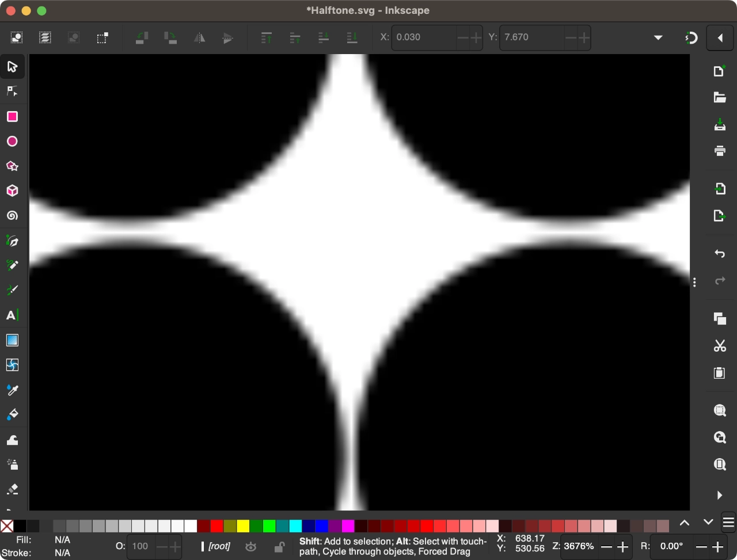Toggle root layer lock icon
Screen dimensions: 737x560
pyautogui.click(x=279, y=547)
